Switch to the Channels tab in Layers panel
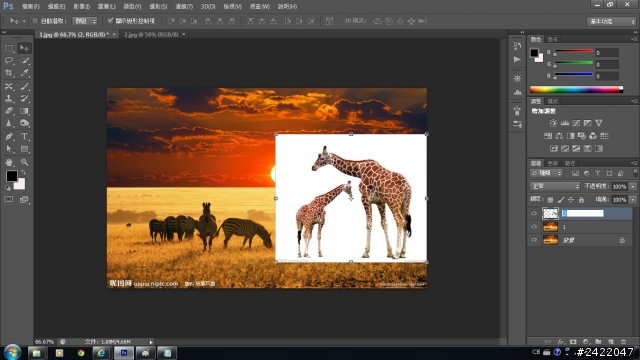This screenshot has height=360, width=640. tap(552, 163)
